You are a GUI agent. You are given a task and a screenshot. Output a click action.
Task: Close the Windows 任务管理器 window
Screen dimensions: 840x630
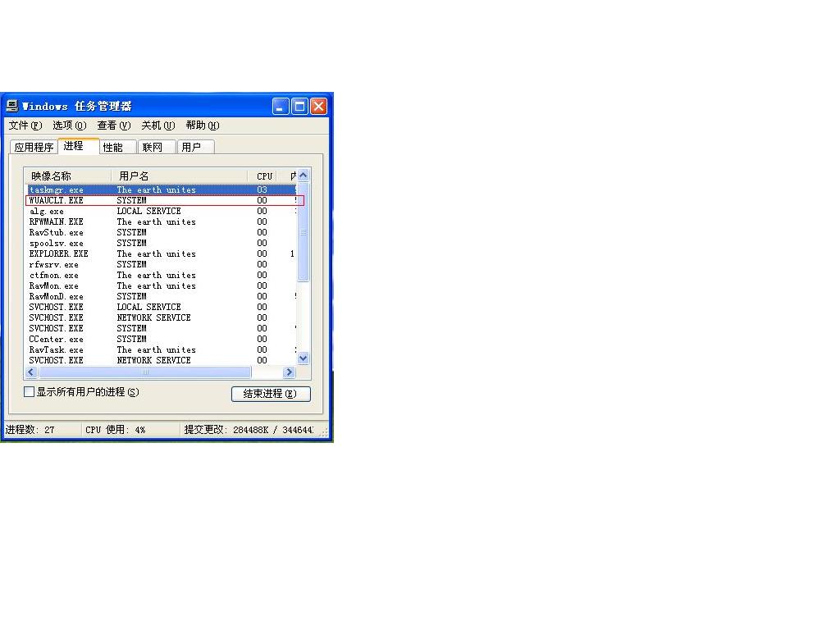(319, 106)
